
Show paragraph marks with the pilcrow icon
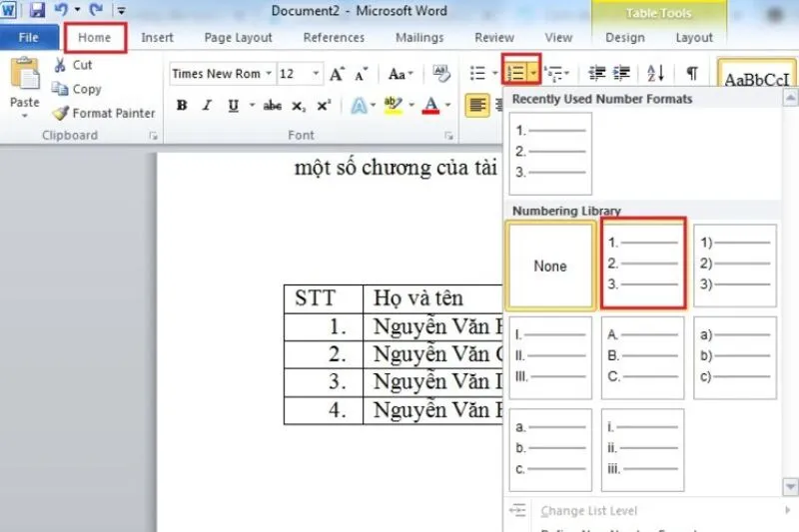tap(691, 74)
